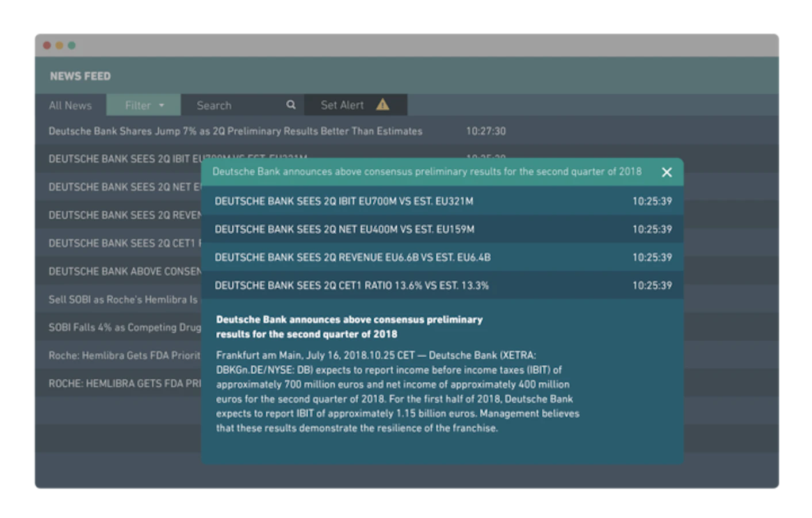Viewport: 812px width, 518px height.
Task: Click the magnifier search icon
Action: pos(291,105)
